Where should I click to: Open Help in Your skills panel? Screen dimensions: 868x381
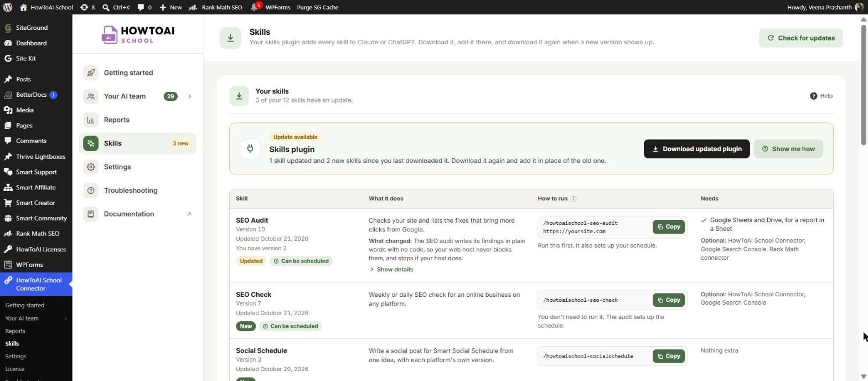pyautogui.click(x=821, y=96)
